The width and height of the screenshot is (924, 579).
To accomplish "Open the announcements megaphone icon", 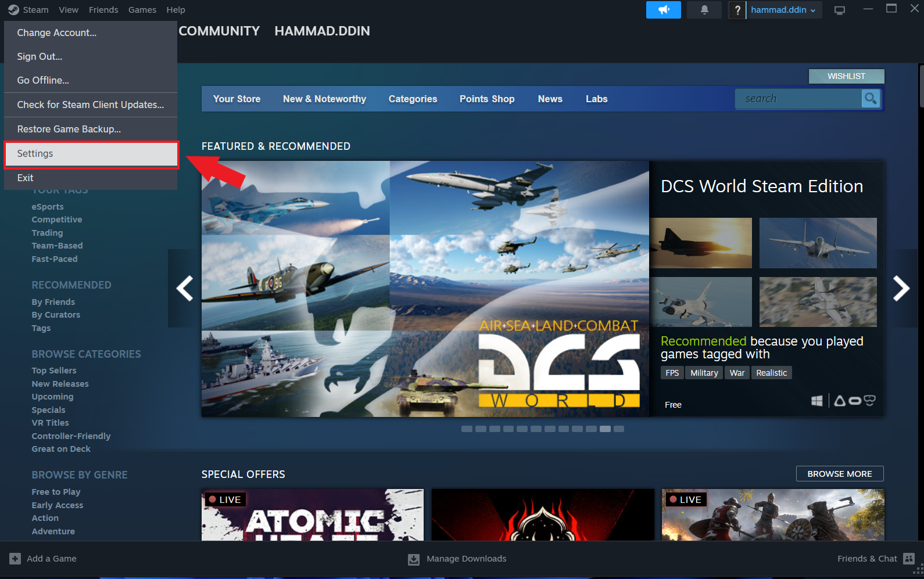I will click(x=664, y=10).
